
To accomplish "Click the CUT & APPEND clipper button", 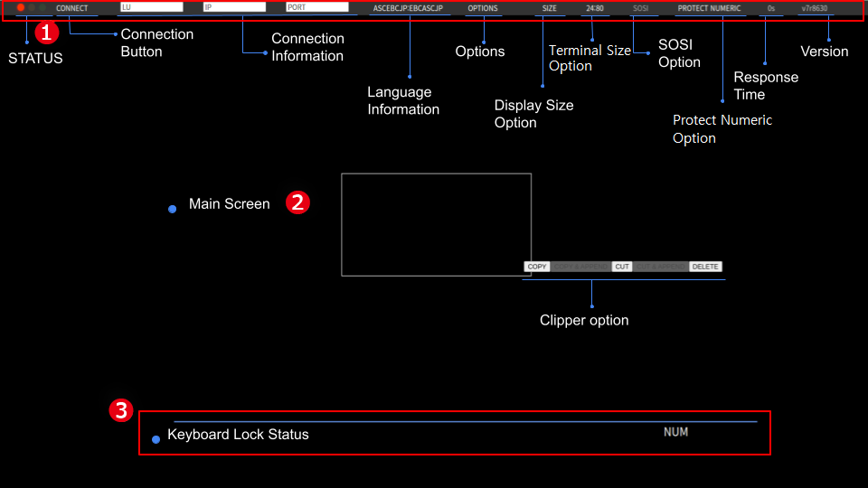I will [x=660, y=267].
